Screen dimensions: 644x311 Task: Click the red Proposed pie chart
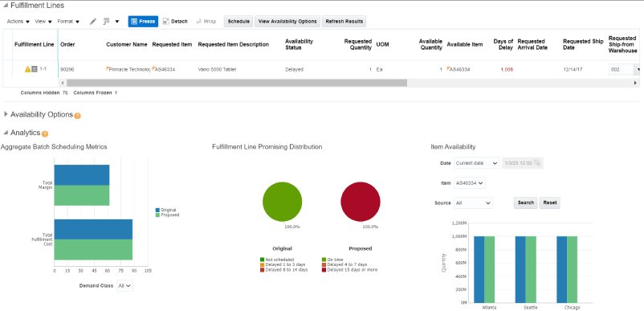(361, 202)
